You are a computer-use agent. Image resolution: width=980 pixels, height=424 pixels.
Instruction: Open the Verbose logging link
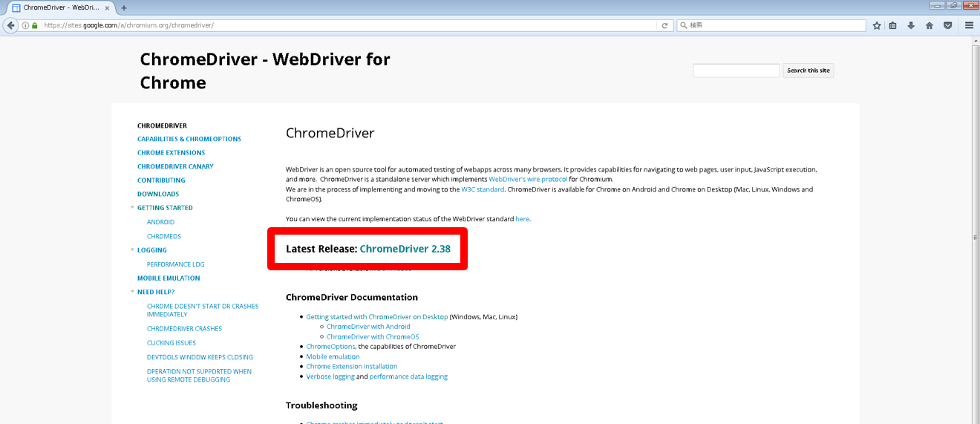(330, 376)
